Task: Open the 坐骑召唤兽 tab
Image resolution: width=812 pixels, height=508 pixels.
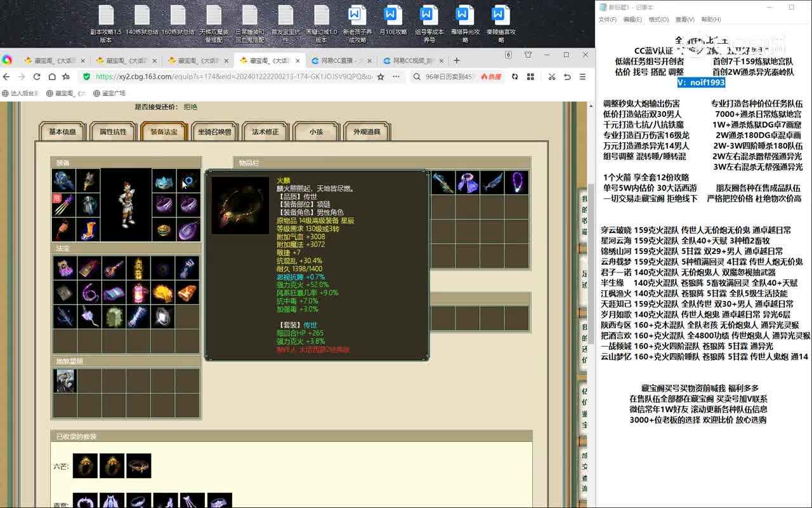Action: tap(214, 131)
